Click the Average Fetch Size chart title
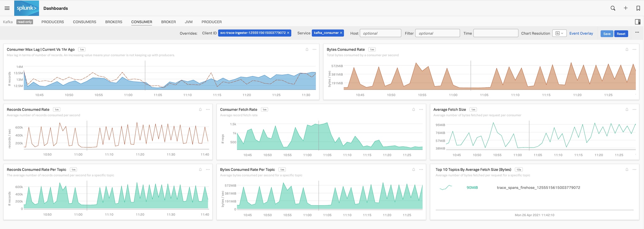This screenshot has height=229, width=644. point(450,109)
